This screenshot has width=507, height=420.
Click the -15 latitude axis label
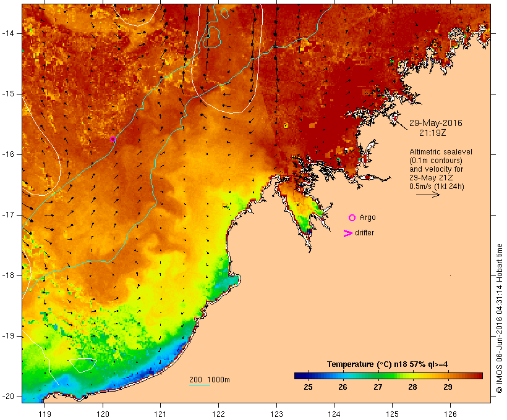8,94
